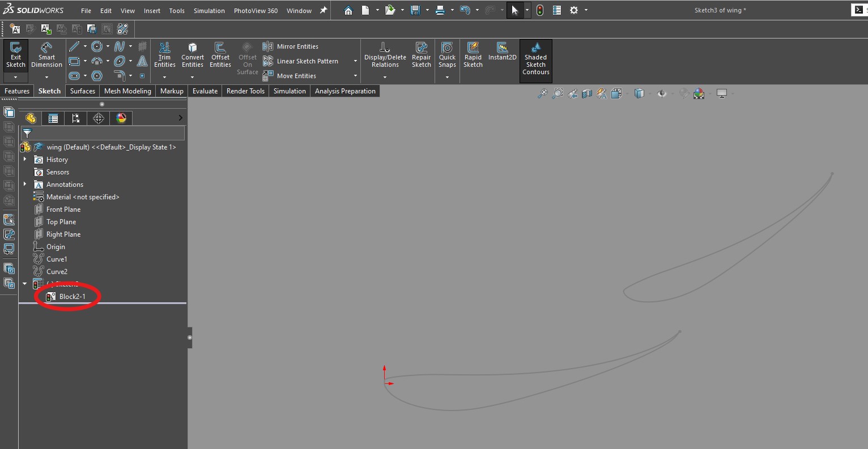
Task: Click the Repair Sketch tool
Action: tap(421, 55)
